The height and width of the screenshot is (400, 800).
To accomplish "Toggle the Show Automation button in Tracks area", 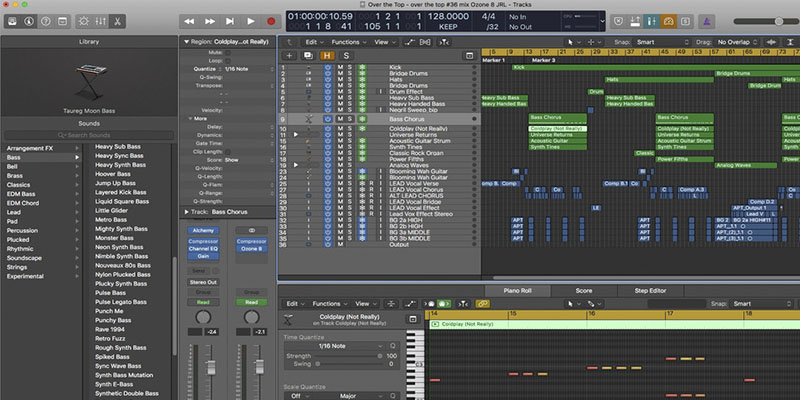I will click(x=410, y=42).
